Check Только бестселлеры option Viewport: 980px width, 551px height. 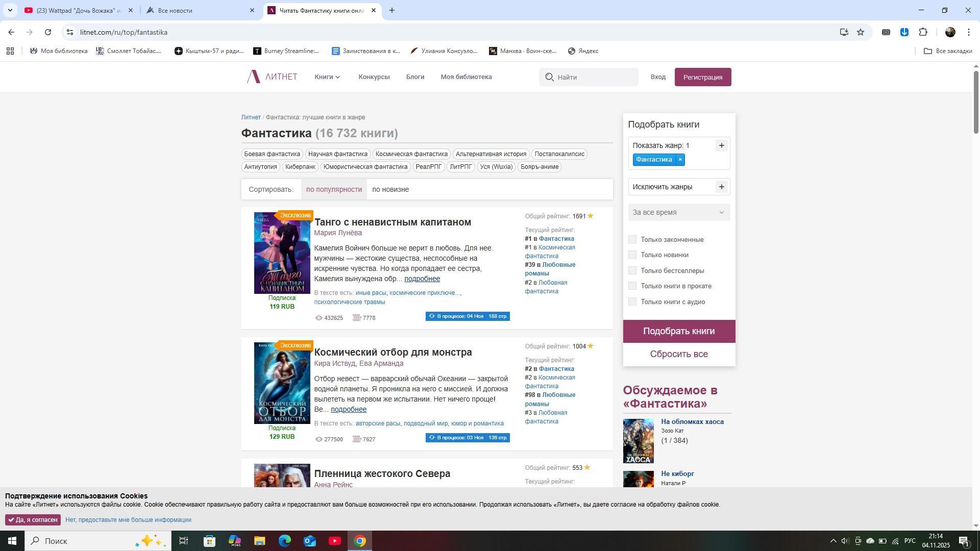point(632,270)
